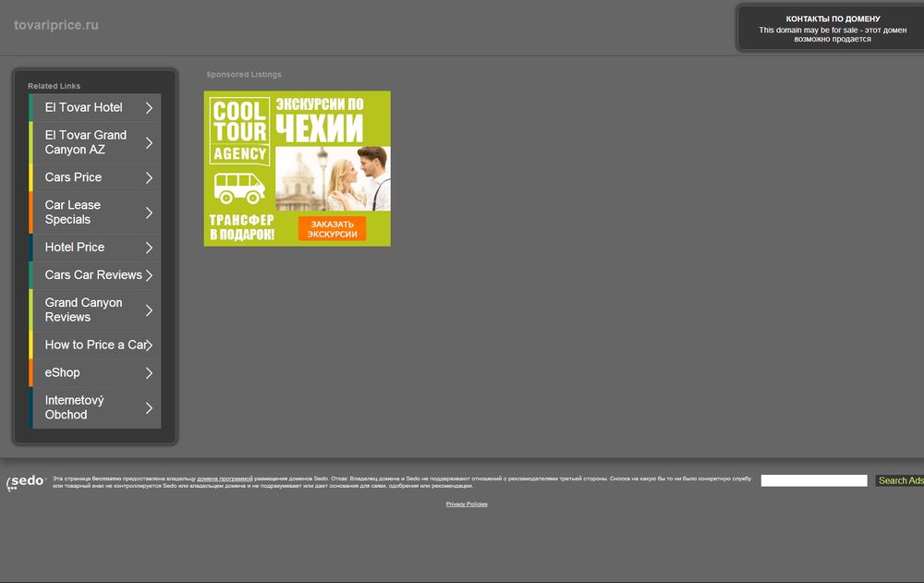Open Car Lease Specials link

pyautogui.click(x=95, y=213)
